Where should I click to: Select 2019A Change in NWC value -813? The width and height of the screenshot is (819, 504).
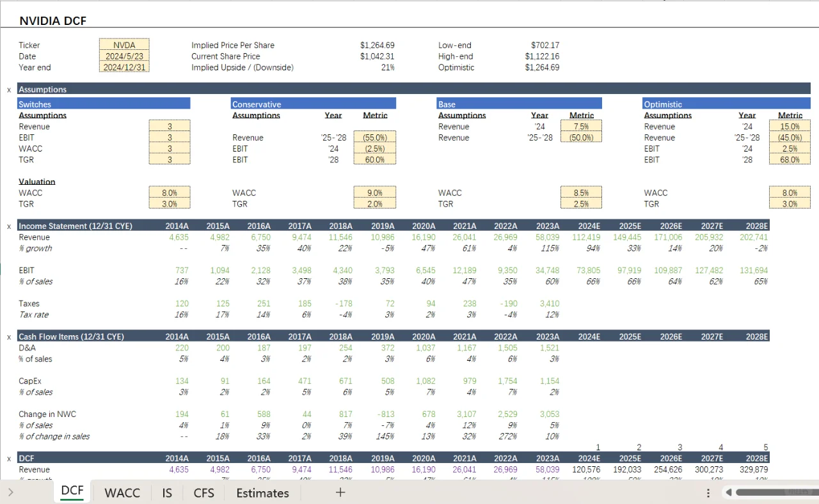tap(385, 414)
